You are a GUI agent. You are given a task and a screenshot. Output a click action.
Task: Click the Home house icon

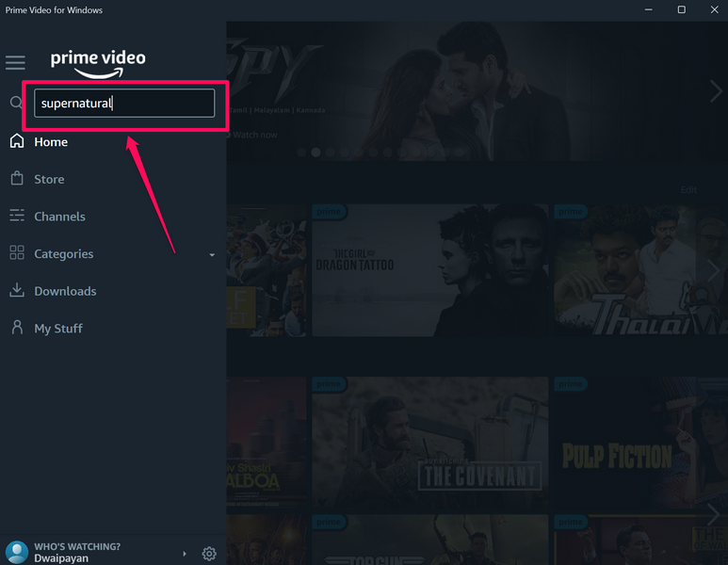coord(17,141)
